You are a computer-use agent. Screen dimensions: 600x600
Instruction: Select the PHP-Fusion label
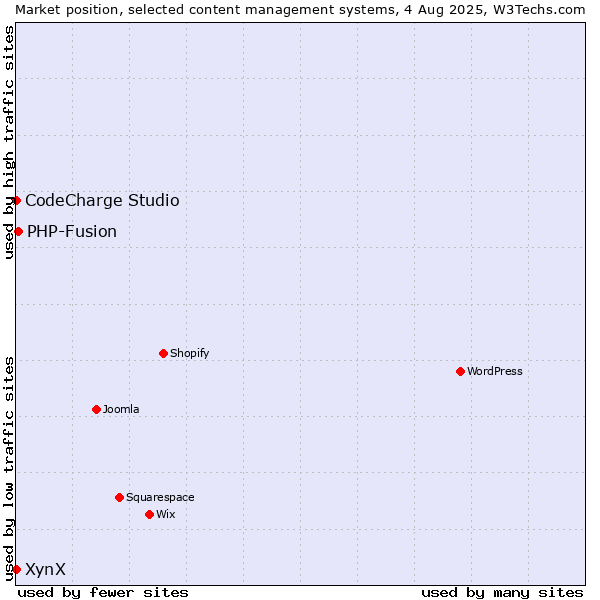click(x=72, y=232)
